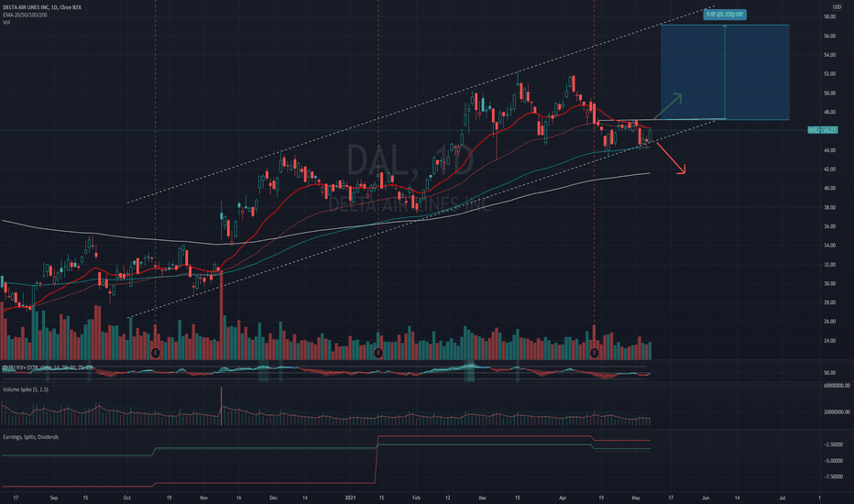Click the -2.5000 earnings axis label

[833, 444]
